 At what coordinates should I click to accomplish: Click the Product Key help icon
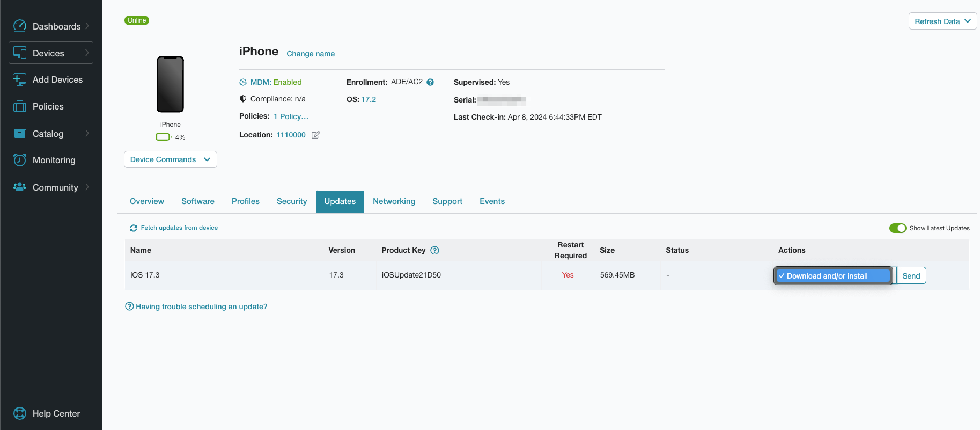(435, 250)
